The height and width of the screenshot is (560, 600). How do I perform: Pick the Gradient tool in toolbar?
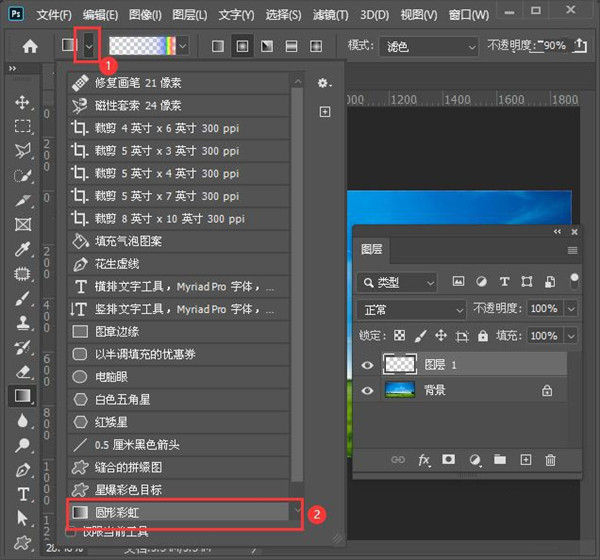coord(23,396)
